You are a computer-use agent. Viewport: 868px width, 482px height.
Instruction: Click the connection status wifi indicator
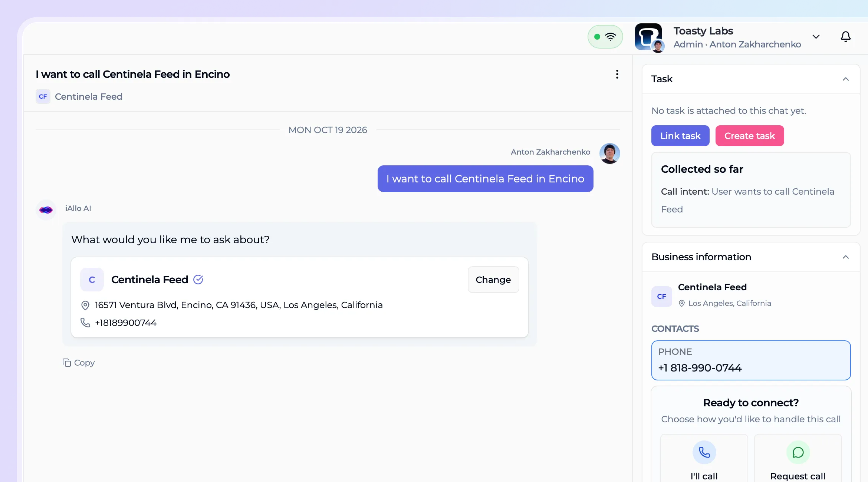click(x=605, y=37)
